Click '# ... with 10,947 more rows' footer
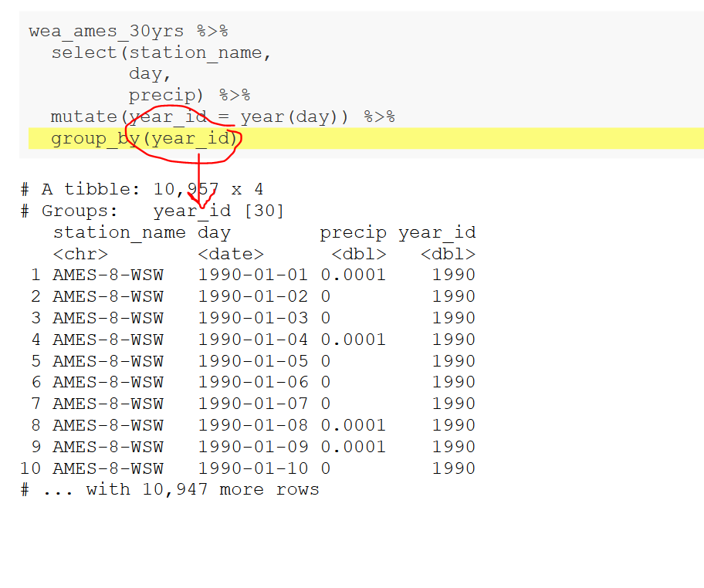The image size is (704, 588). pyautogui.click(x=170, y=489)
